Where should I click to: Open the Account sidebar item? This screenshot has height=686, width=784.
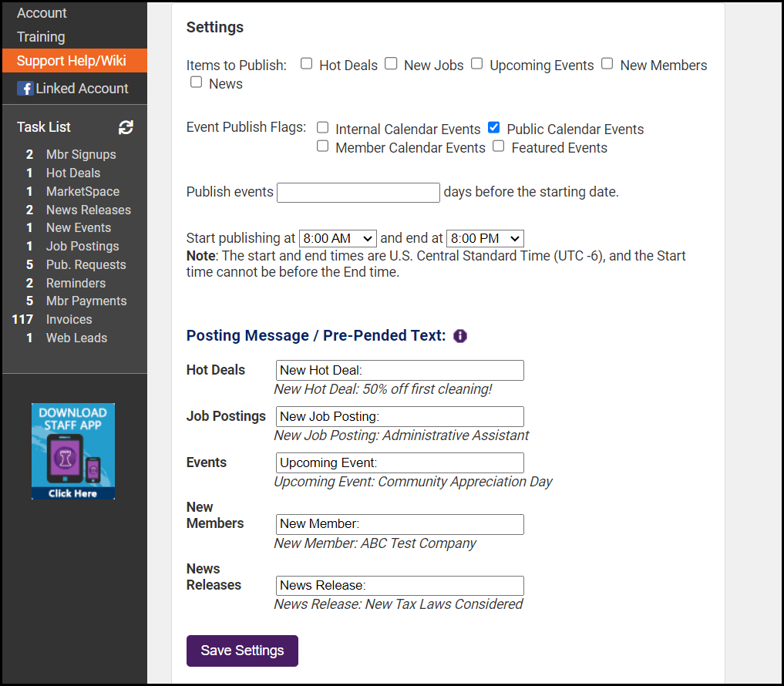pos(42,13)
